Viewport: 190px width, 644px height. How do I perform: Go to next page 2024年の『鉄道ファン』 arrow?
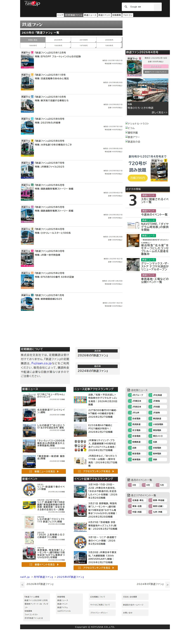(x=168, y=584)
